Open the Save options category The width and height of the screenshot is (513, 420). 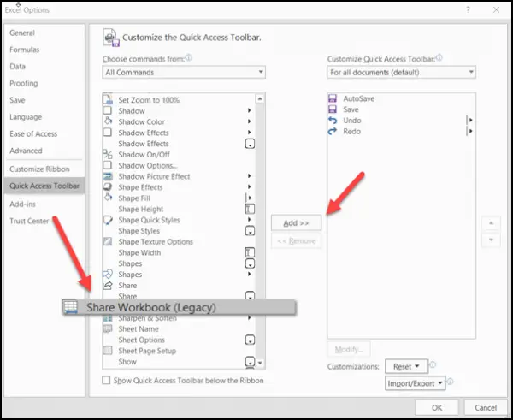[17, 100]
